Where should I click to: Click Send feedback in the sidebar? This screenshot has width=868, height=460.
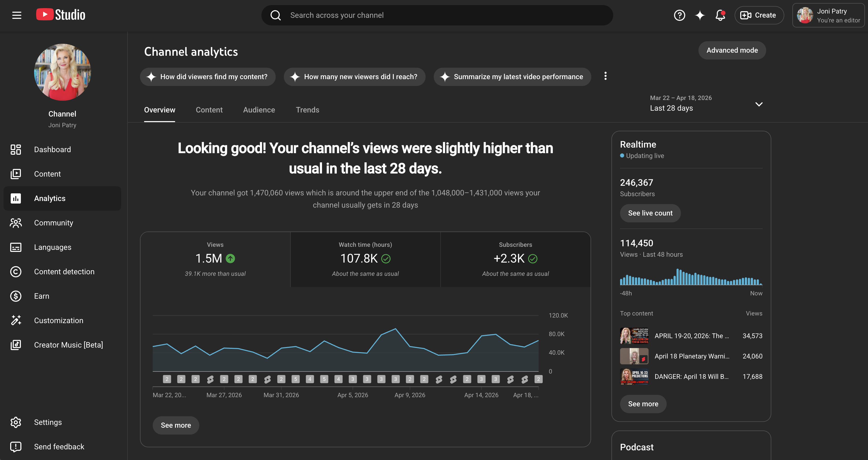[62, 447]
